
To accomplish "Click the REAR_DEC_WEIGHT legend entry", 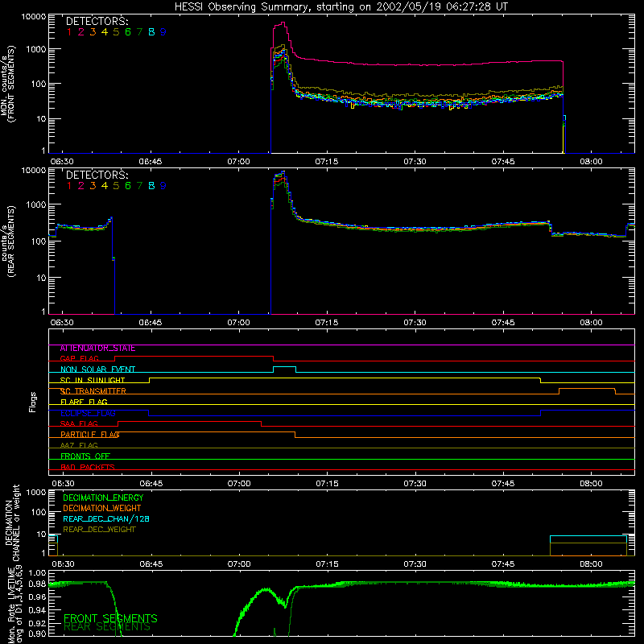I will coord(99,530).
